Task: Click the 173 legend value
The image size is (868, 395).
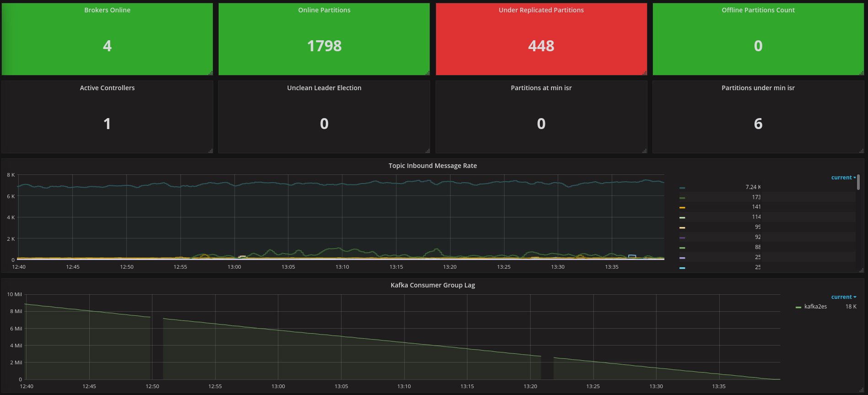Action: tap(756, 197)
